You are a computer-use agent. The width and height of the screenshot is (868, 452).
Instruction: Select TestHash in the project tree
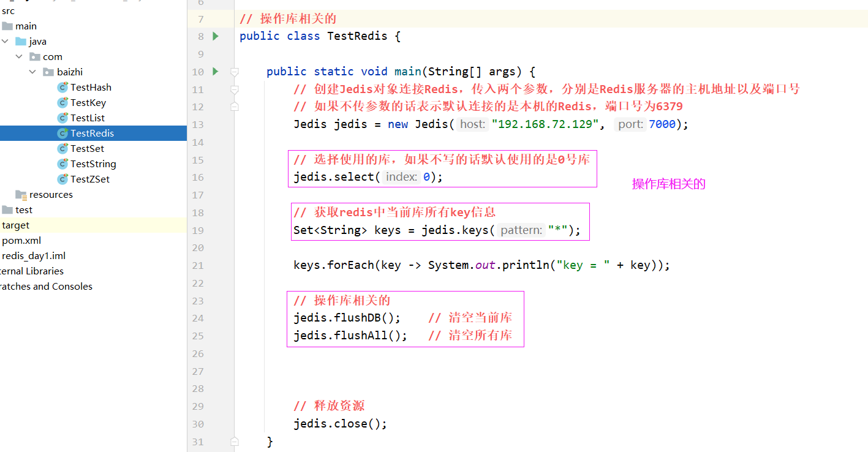point(91,87)
